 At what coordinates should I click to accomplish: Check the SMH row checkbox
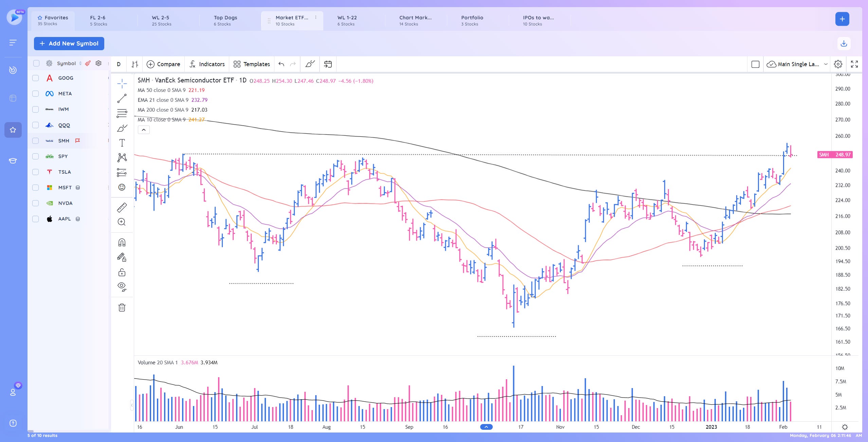pyautogui.click(x=35, y=140)
